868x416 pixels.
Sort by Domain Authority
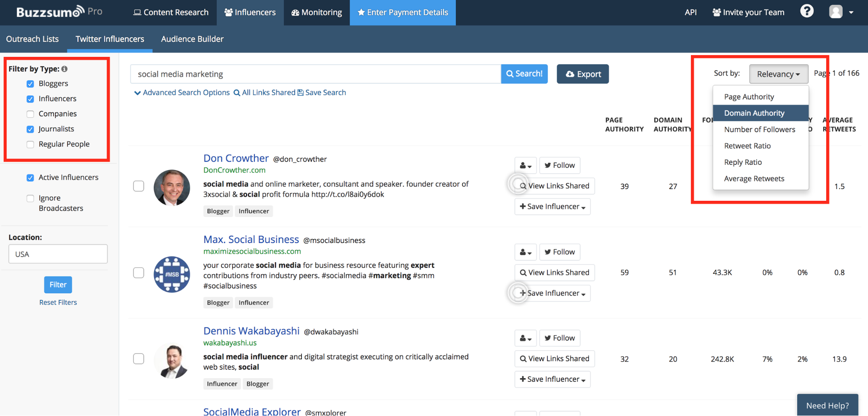point(760,113)
